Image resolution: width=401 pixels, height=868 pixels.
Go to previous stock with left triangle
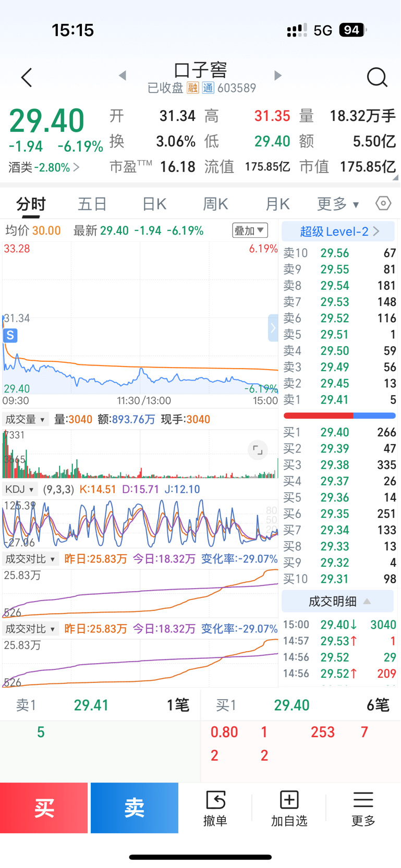coord(123,76)
